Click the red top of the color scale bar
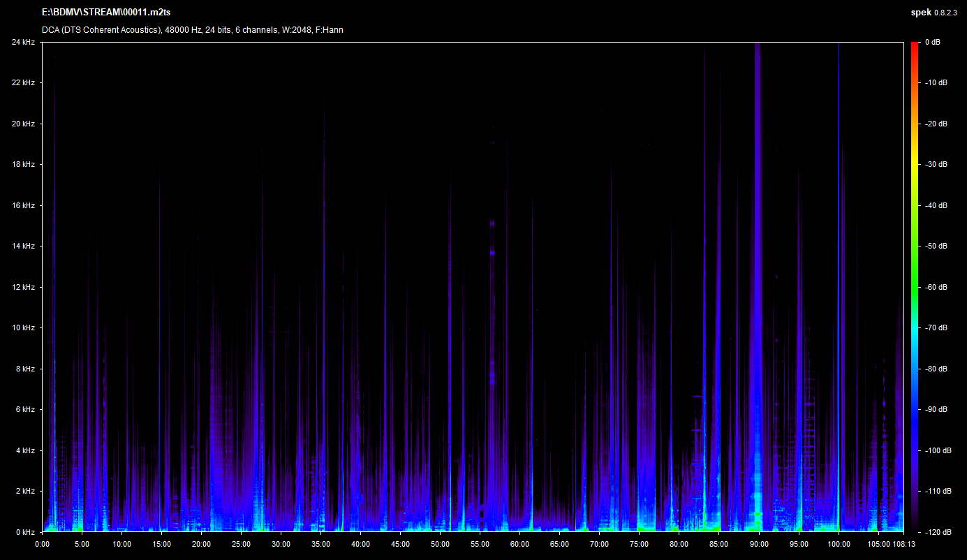 coord(915,45)
